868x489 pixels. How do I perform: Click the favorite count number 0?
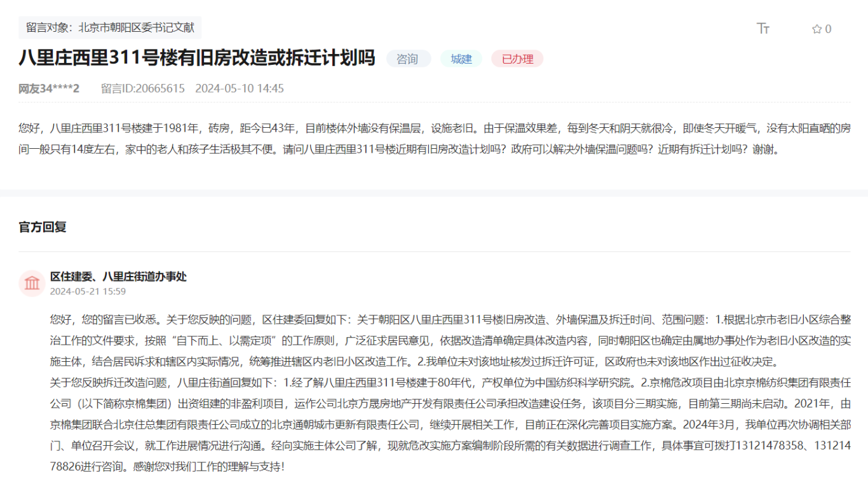828,29
